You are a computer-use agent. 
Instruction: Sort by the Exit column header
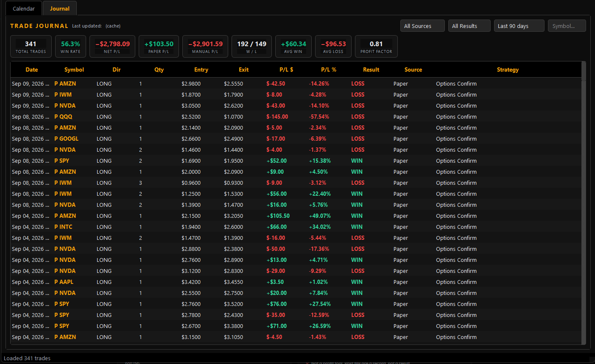(x=244, y=69)
